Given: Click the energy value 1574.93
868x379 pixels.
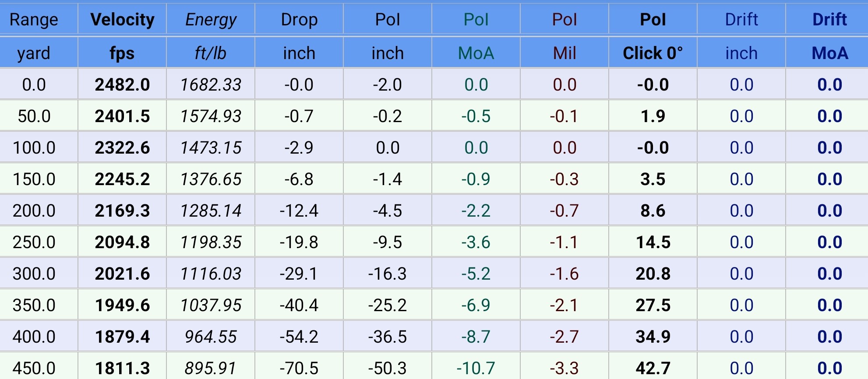Looking at the screenshot, I should click(x=211, y=116).
